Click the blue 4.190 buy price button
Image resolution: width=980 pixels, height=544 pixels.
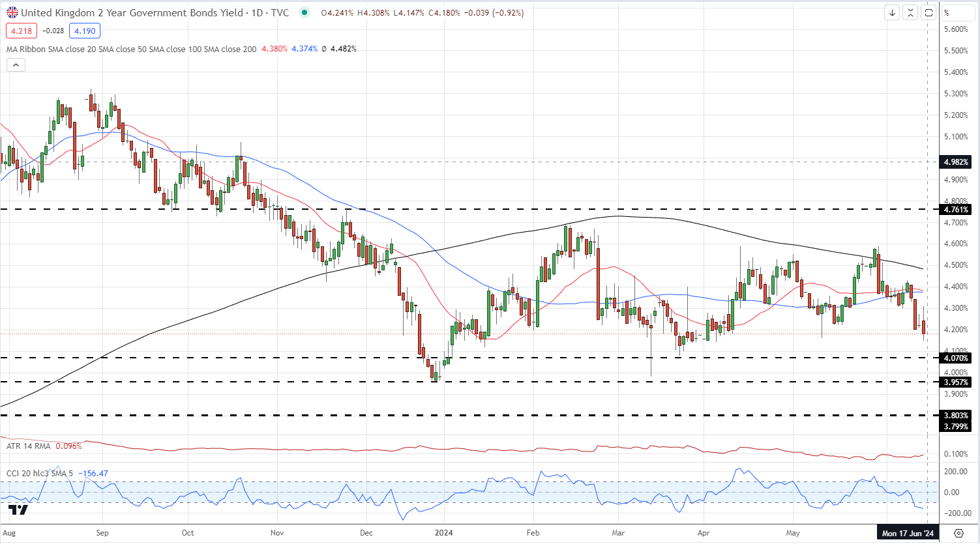(x=85, y=31)
